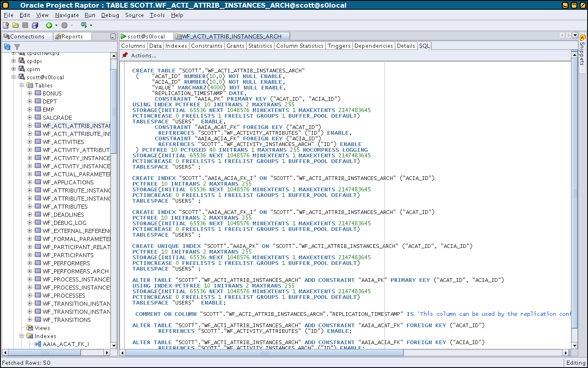
Task: Click the Open folder toolbar icon
Action: [x=15, y=25]
